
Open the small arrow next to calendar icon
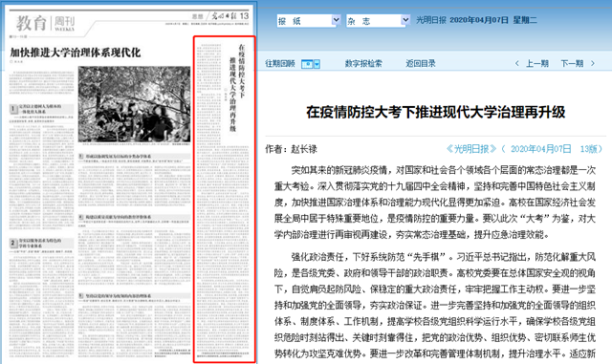(x=317, y=64)
